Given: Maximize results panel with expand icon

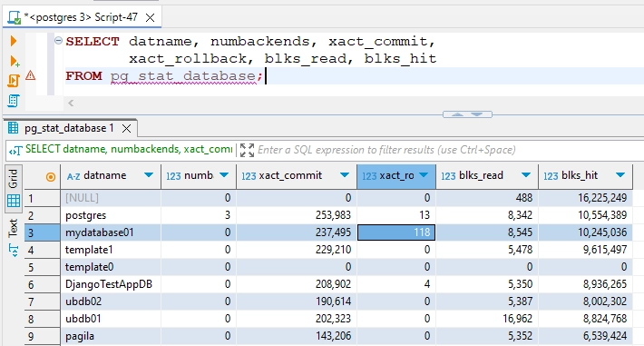Looking at the screenshot, I should (247, 150).
